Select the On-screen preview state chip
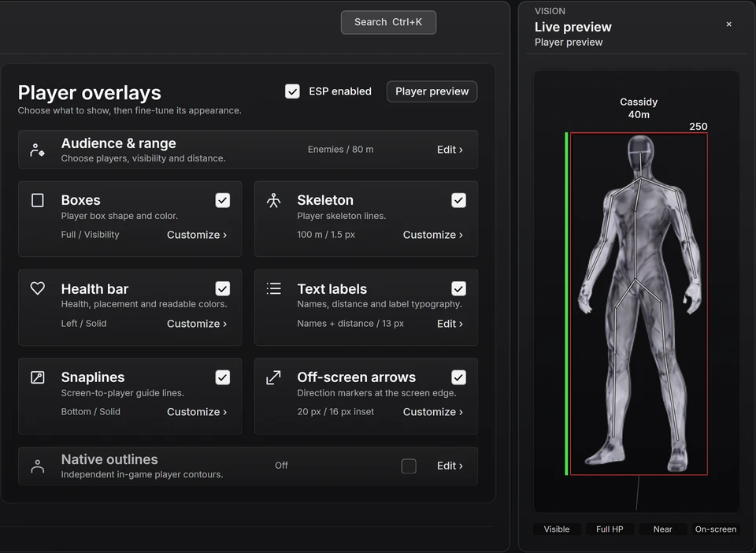The image size is (756, 553). [716, 529]
